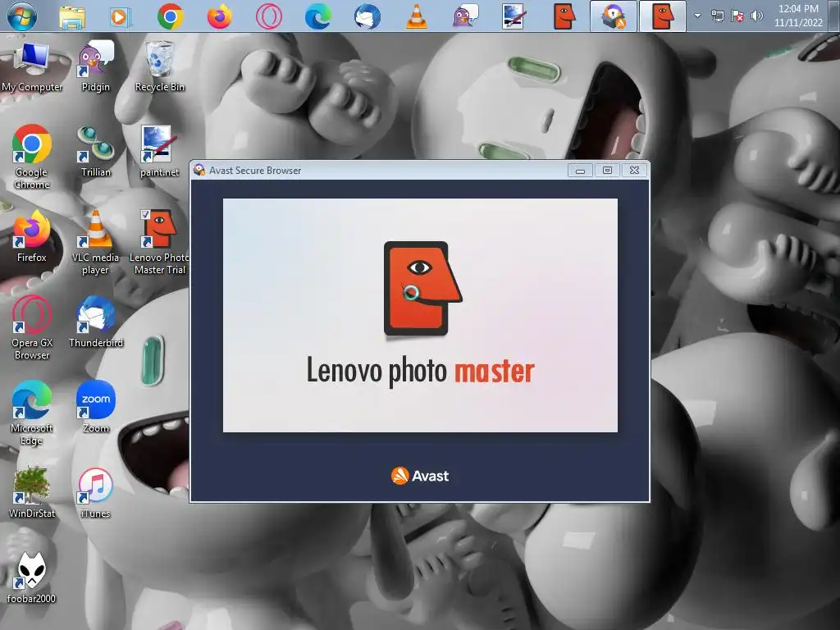
Task: Open Firefox from the taskbar
Action: (x=220, y=16)
